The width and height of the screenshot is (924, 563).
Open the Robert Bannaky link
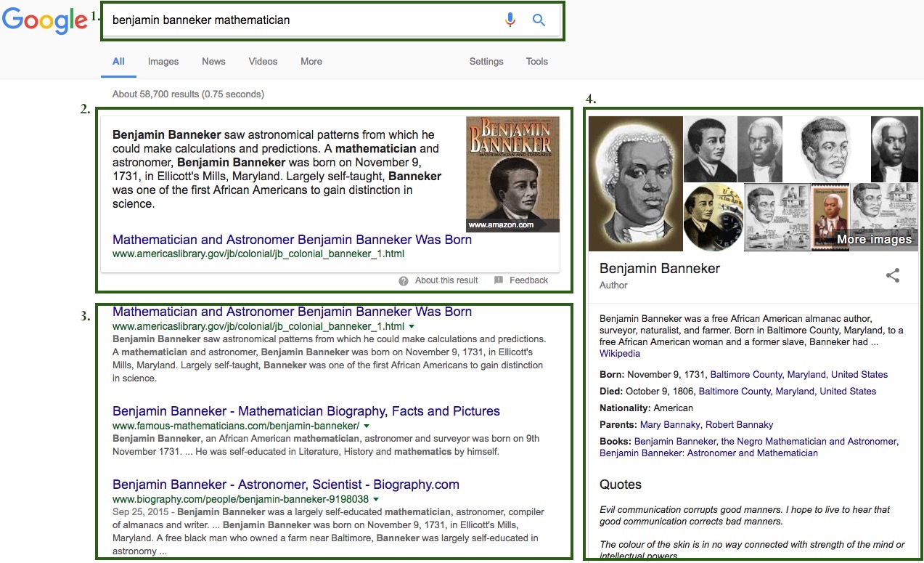[x=740, y=425]
